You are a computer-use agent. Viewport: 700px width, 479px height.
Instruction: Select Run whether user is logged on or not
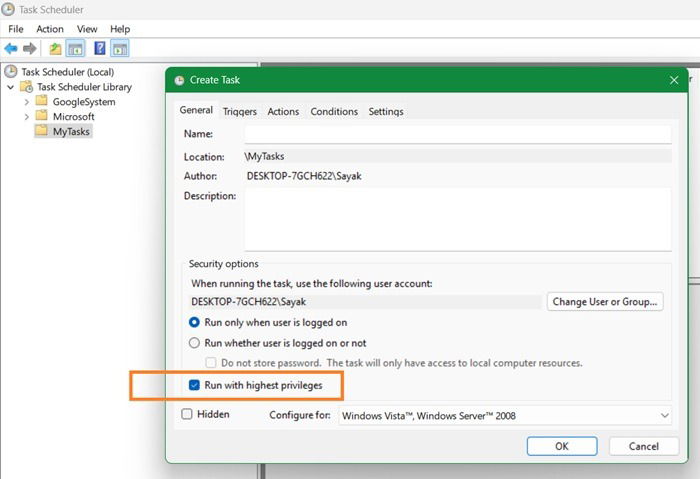pyautogui.click(x=195, y=343)
